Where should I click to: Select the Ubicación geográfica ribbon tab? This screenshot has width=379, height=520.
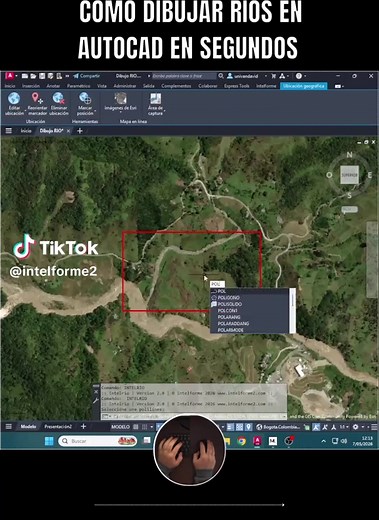point(304,86)
